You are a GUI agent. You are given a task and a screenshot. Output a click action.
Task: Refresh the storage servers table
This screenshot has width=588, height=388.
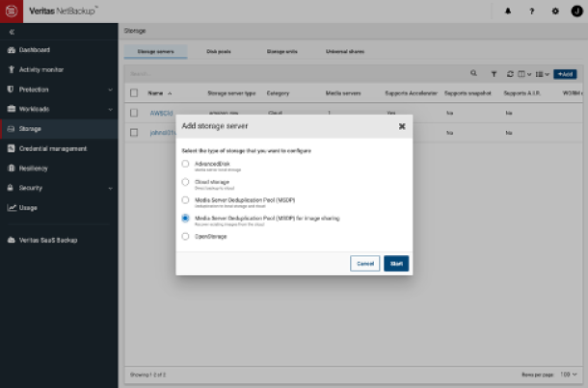(x=510, y=73)
